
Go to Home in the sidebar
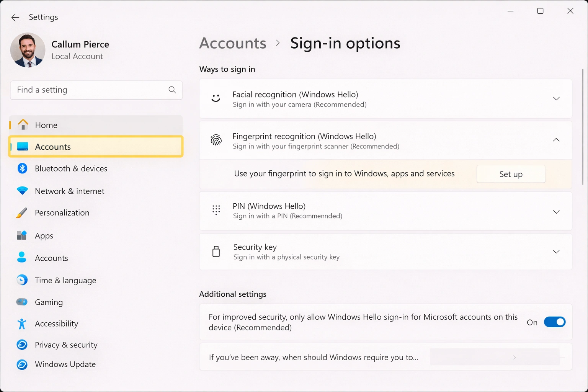(46, 125)
